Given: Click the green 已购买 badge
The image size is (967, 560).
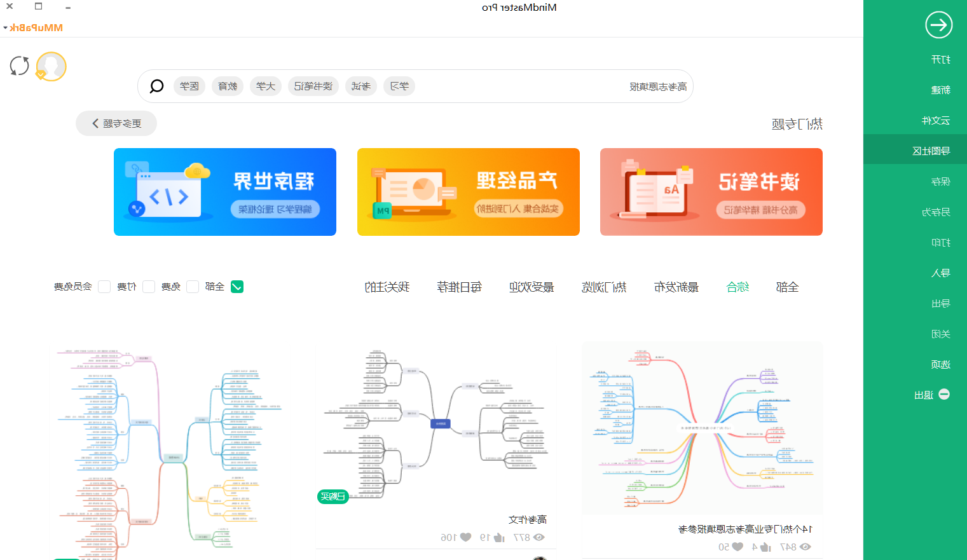Looking at the screenshot, I should 333,496.
